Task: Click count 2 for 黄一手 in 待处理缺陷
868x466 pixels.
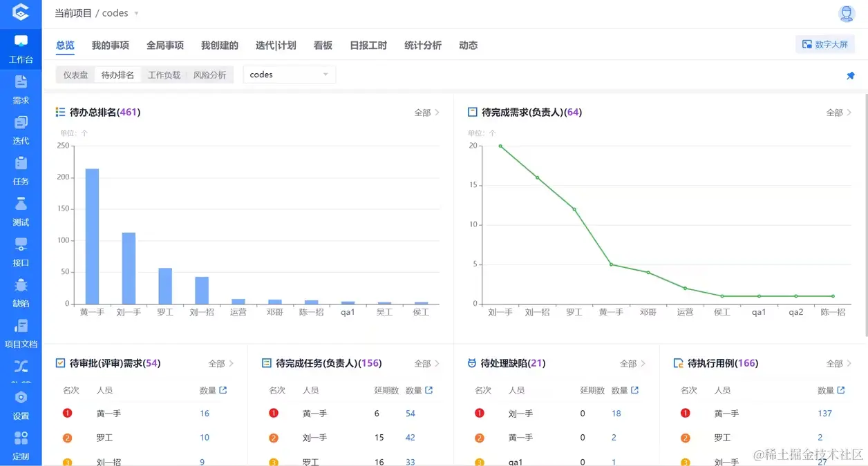Action: pyautogui.click(x=614, y=438)
